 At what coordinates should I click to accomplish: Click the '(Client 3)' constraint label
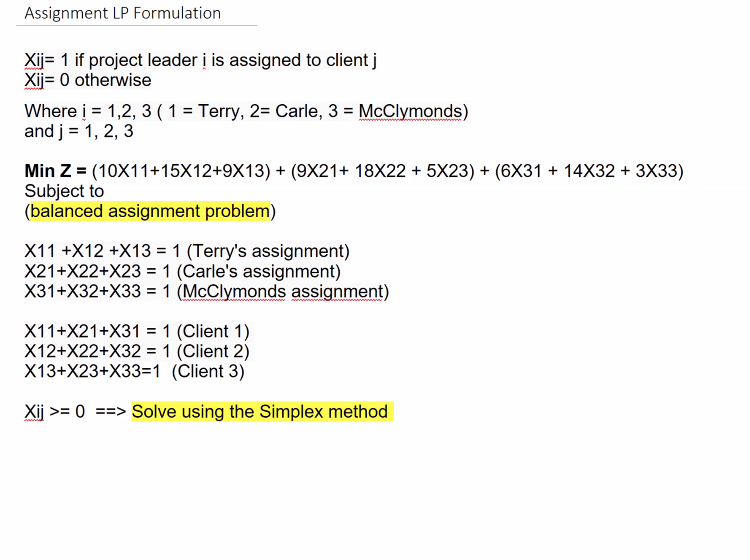click(x=208, y=371)
